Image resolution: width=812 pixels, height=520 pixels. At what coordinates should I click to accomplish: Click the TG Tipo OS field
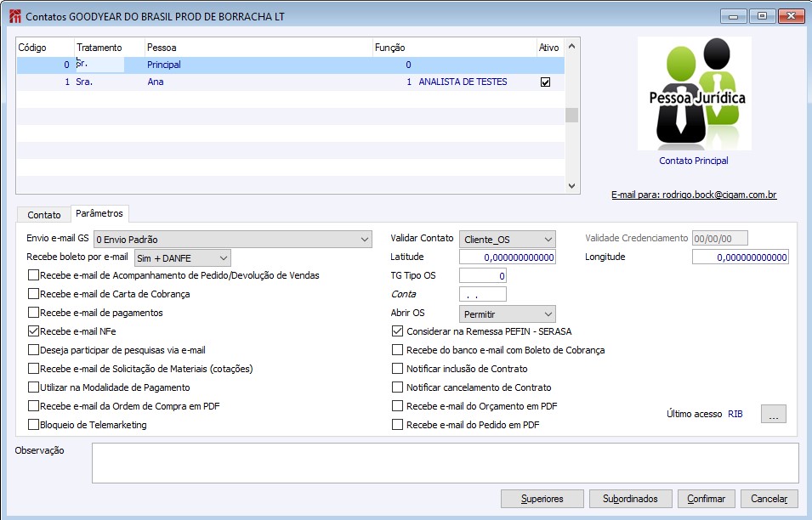(483, 276)
